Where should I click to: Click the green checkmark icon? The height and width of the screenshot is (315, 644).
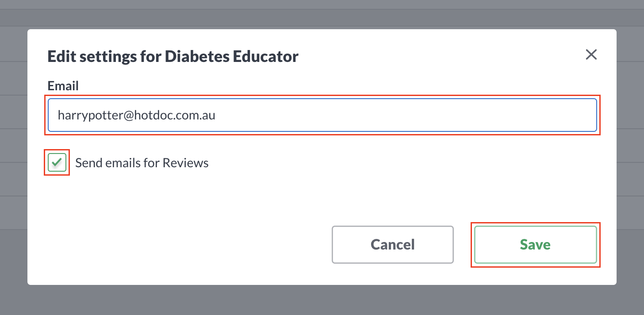[x=57, y=162]
